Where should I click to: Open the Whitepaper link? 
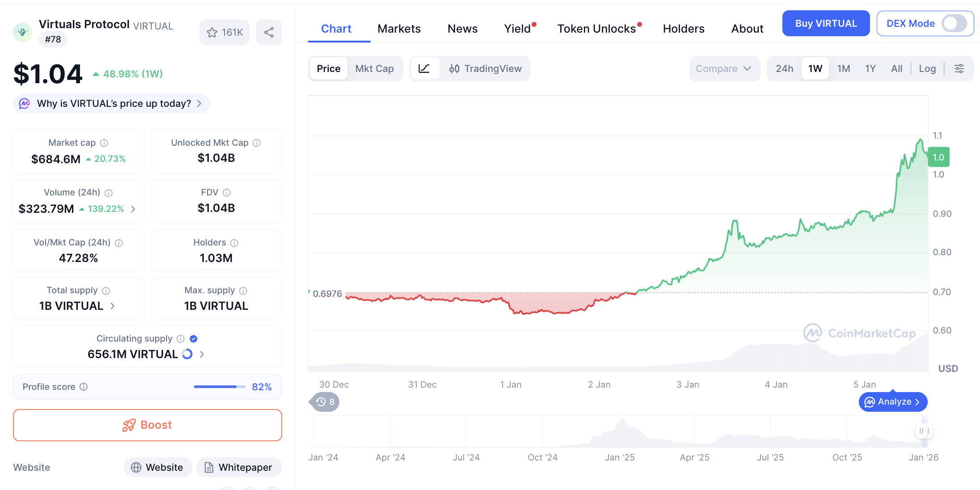pos(239,467)
